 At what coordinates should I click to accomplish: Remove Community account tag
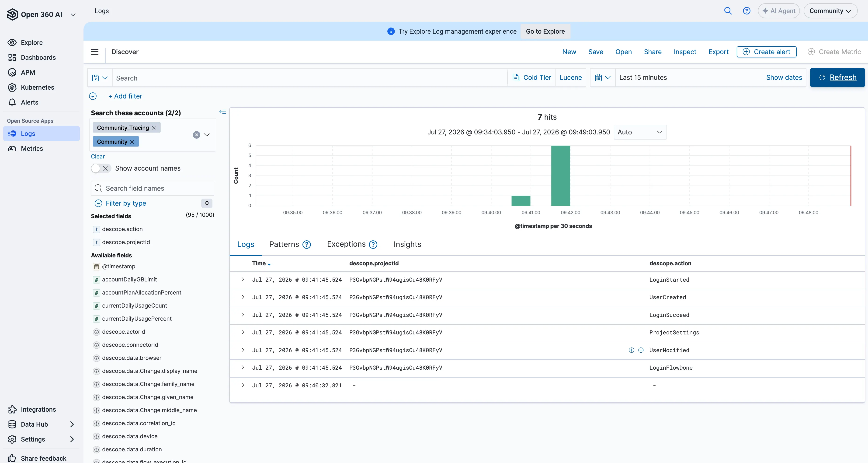132,142
